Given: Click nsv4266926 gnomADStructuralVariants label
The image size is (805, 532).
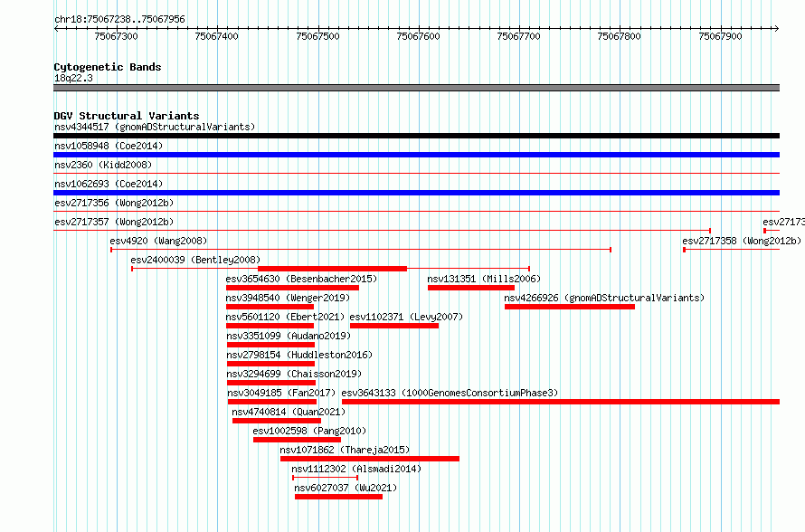Looking at the screenshot, I should click(604, 298).
